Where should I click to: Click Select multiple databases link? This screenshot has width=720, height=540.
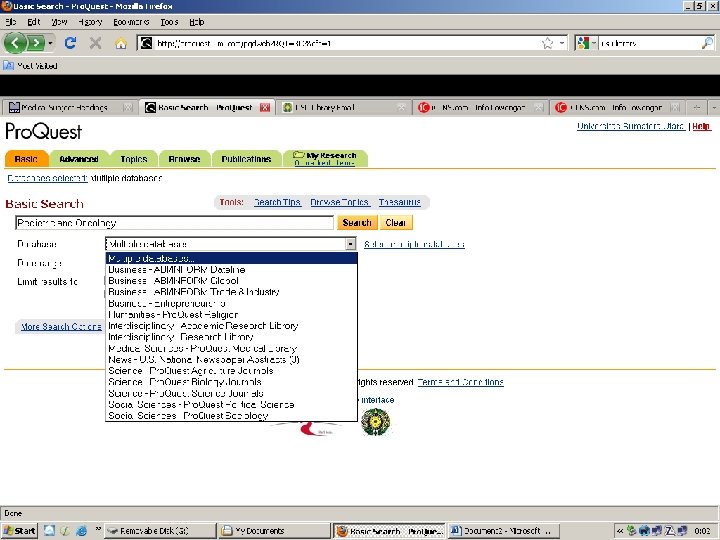tap(414, 244)
